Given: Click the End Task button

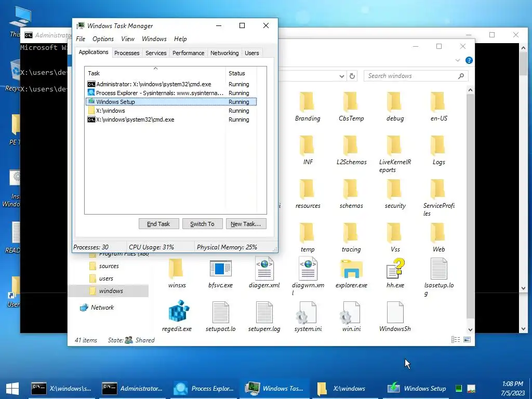Looking at the screenshot, I should [x=159, y=224].
